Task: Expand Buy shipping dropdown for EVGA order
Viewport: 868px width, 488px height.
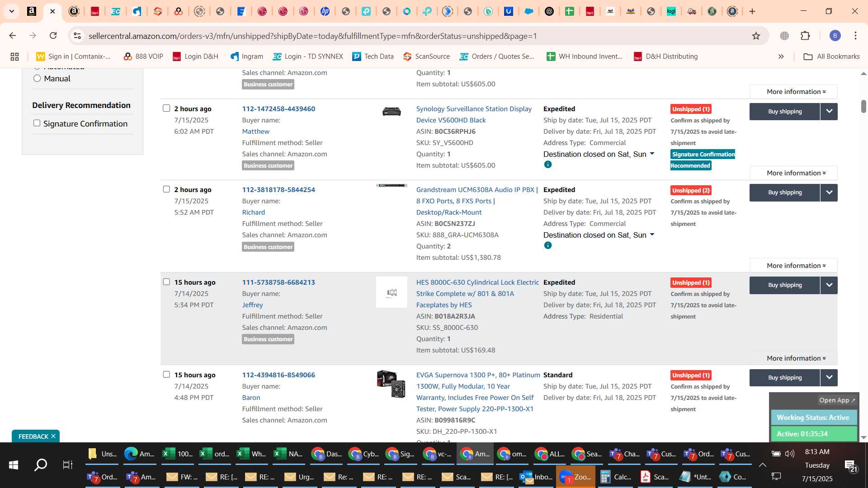Action: [829, 378]
